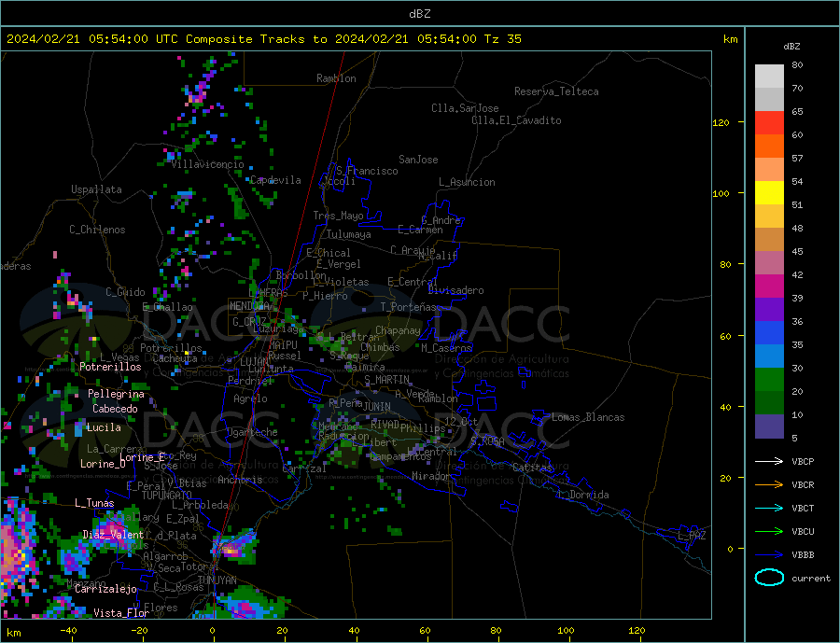Click the Capdevila map label

pyautogui.click(x=275, y=180)
